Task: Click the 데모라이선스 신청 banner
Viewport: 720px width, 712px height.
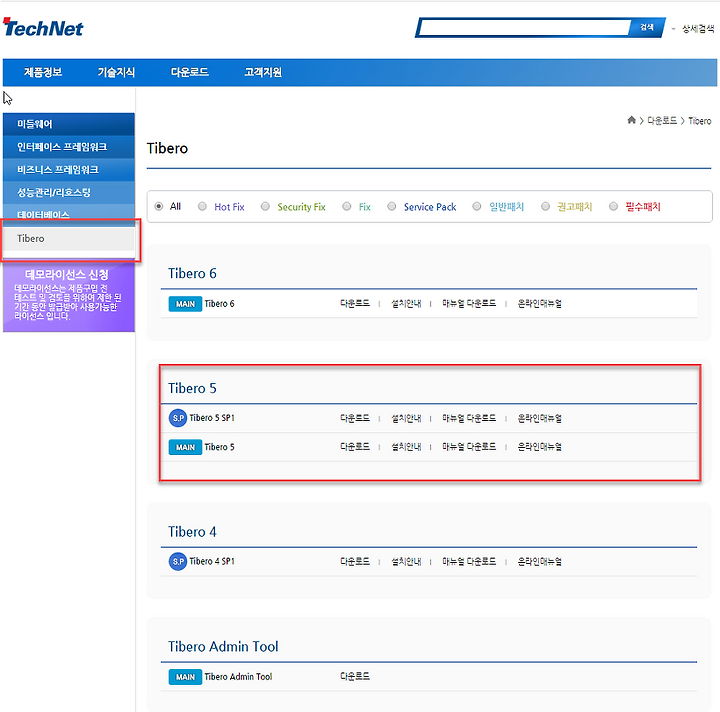Action: pyautogui.click(x=69, y=295)
